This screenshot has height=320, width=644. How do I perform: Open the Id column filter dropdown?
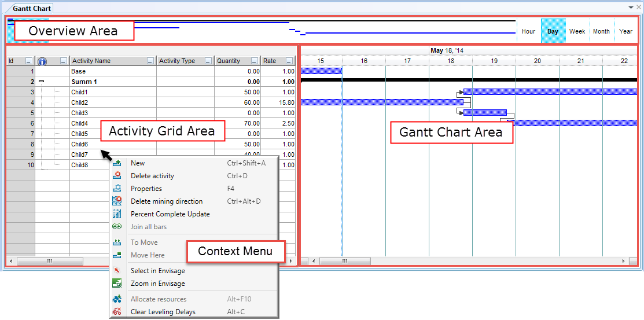point(29,61)
